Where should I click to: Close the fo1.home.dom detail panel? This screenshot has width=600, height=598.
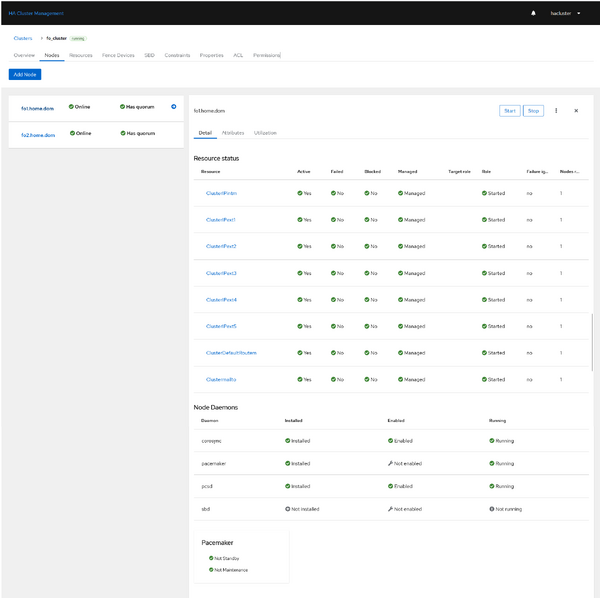coord(576,111)
